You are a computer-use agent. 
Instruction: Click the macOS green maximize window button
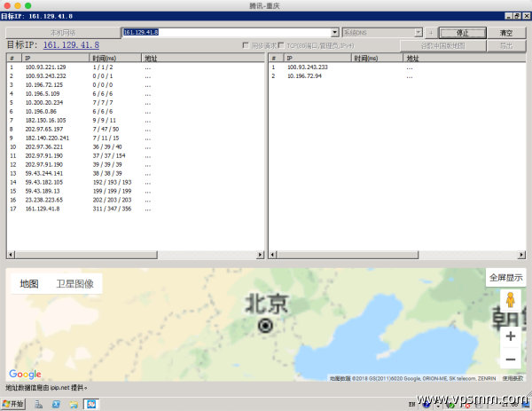pyautogui.click(x=28, y=5)
